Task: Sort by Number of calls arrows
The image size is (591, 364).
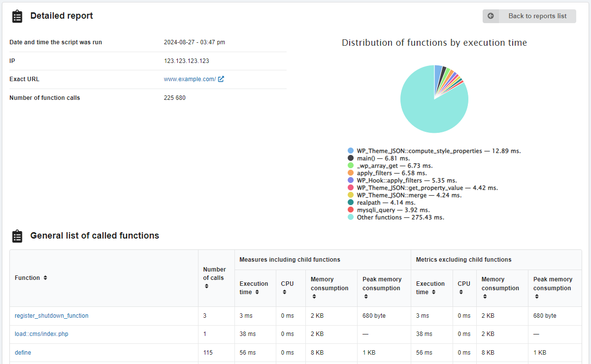Action: point(206,286)
